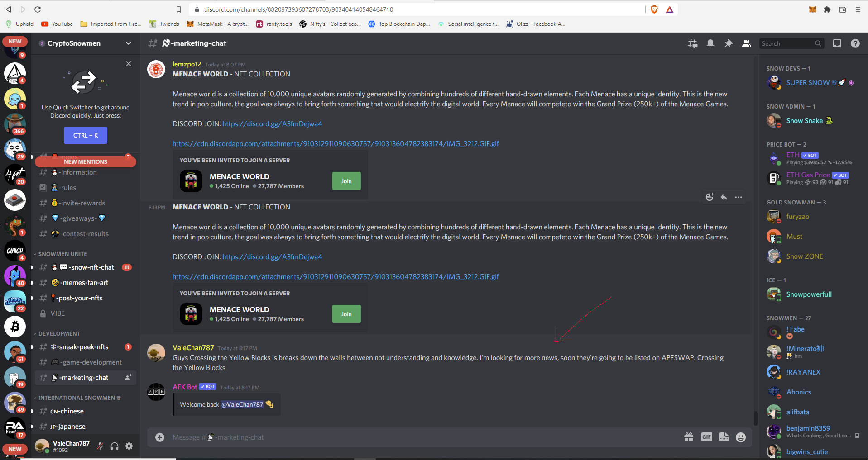
Task: Click Add Reaction icon on hovered message
Action: coord(710,197)
